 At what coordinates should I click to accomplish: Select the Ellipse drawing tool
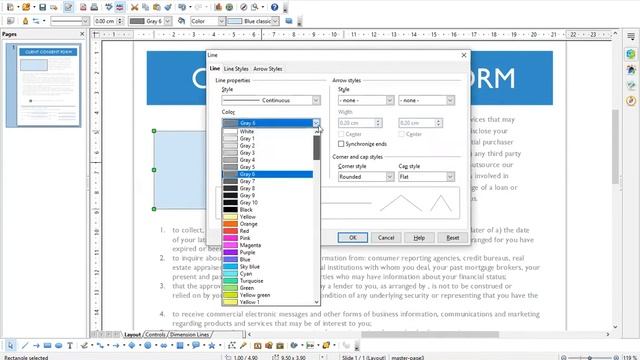(x=59, y=345)
